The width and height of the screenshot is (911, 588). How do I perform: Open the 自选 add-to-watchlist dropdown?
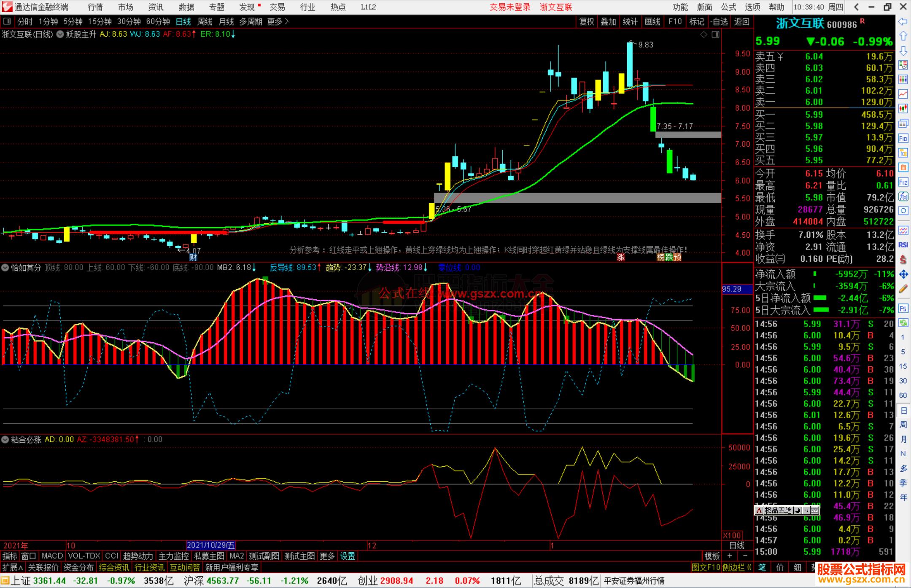pyautogui.click(x=719, y=21)
